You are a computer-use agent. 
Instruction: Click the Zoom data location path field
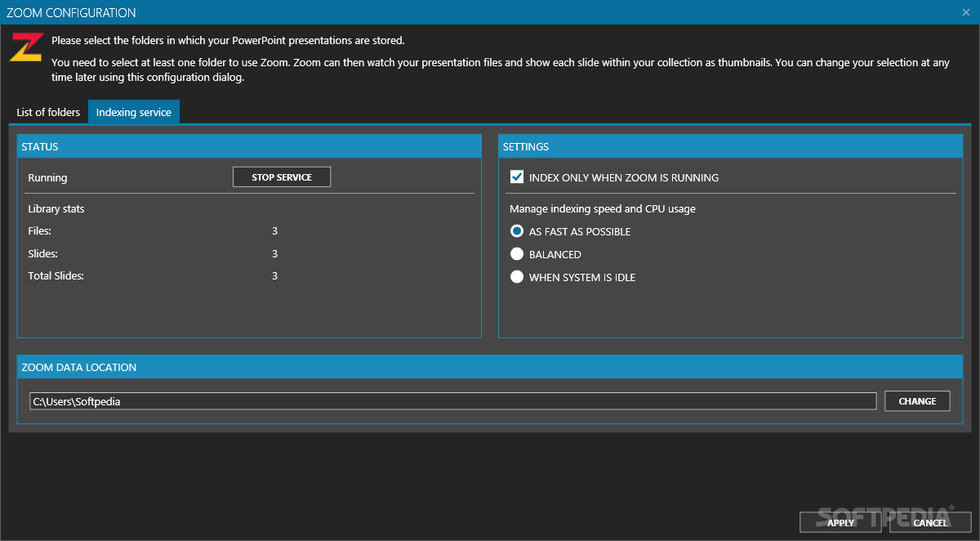click(452, 401)
